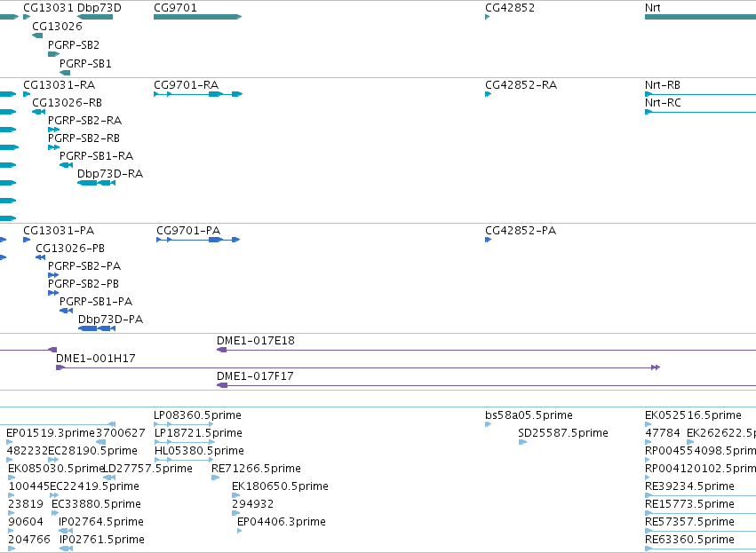Click the IP02764.5prime EST label
The width and height of the screenshot is (756, 553).
101,523
